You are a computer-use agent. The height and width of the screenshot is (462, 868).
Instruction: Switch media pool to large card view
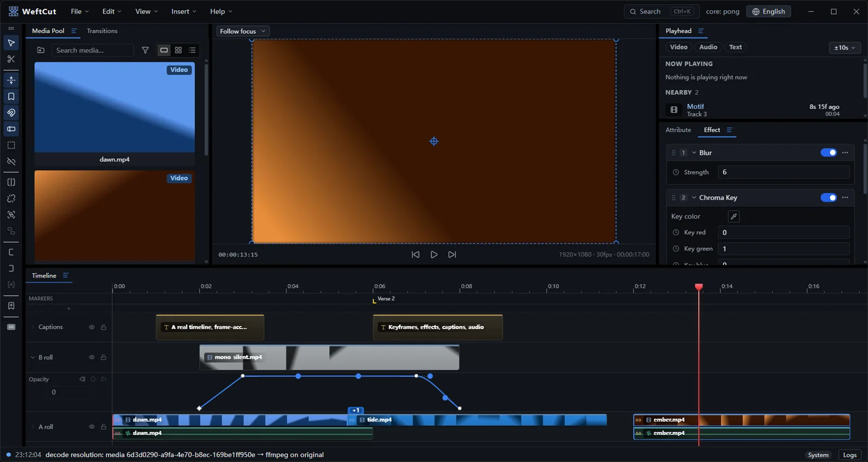click(164, 50)
